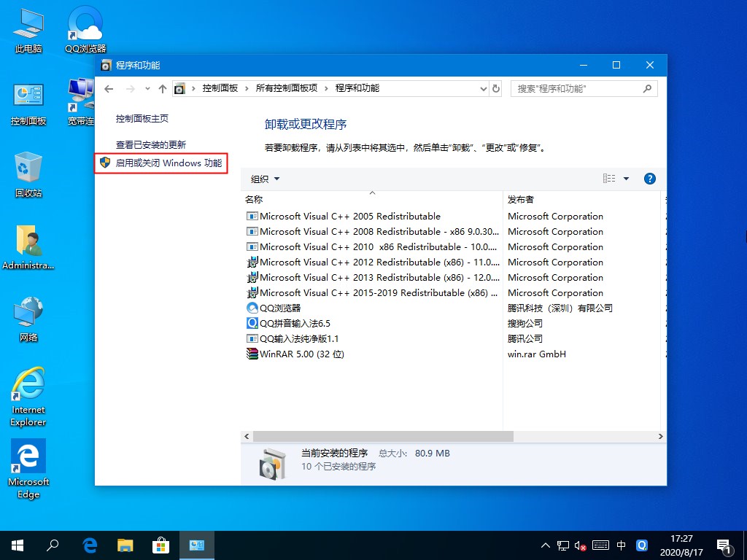Switch input language with the 中 indicator
This screenshot has width=747, height=560.
[x=620, y=545]
